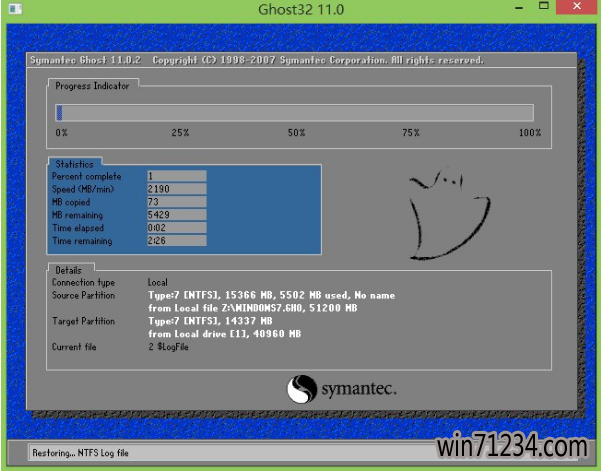Select the Percent complete value field
Image resolution: width=602 pixels, height=471 pixels.
(x=176, y=176)
